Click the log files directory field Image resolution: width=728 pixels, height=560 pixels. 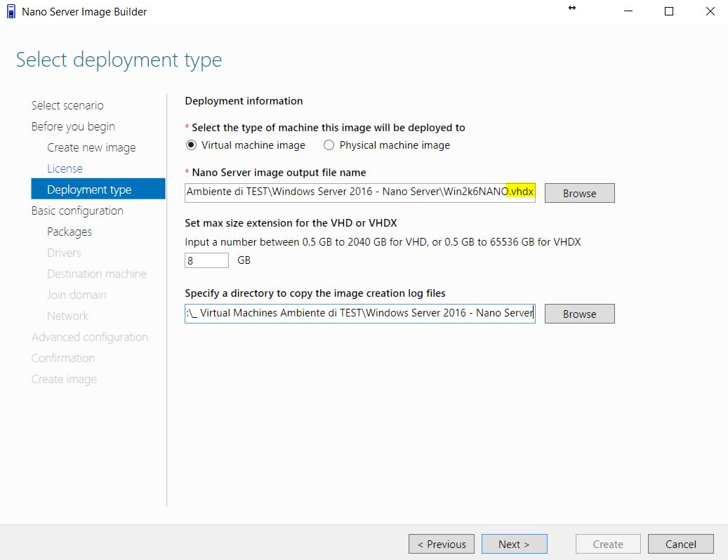coord(360,313)
